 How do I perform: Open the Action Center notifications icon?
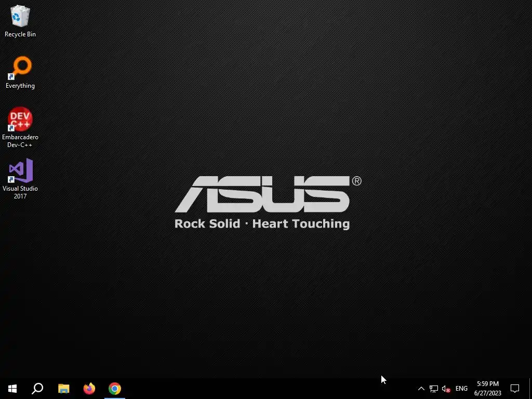point(515,389)
